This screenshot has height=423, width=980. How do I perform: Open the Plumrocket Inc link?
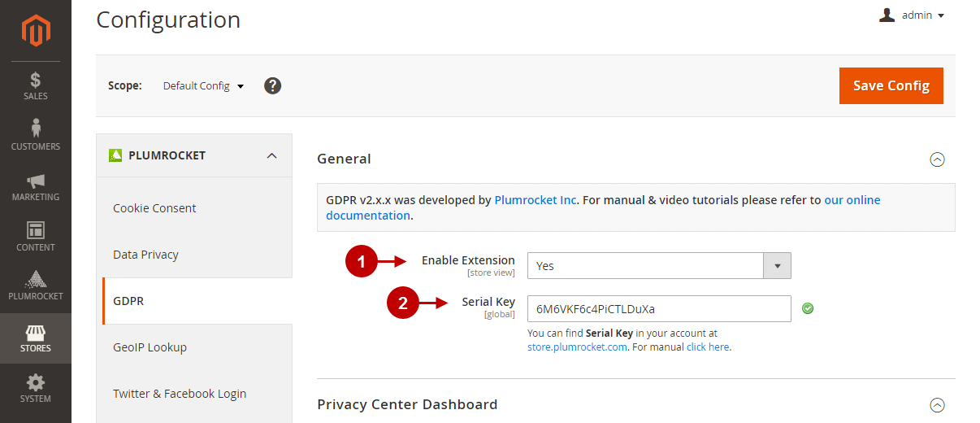coord(536,199)
